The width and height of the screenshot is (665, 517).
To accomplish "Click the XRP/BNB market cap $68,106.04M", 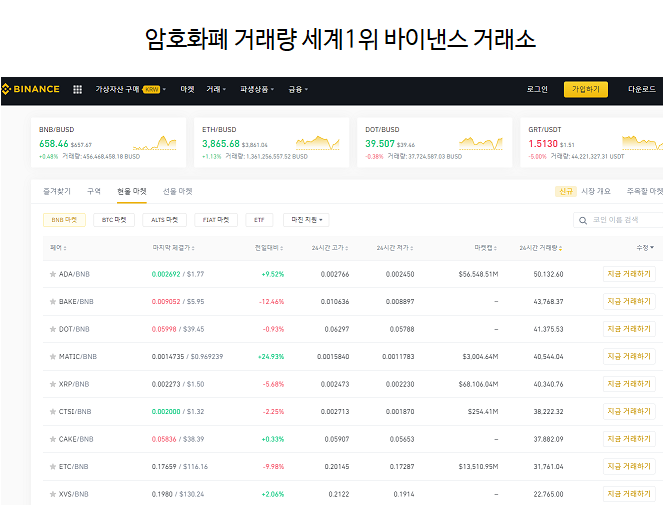I will pyautogui.click(x=478, y=384).
